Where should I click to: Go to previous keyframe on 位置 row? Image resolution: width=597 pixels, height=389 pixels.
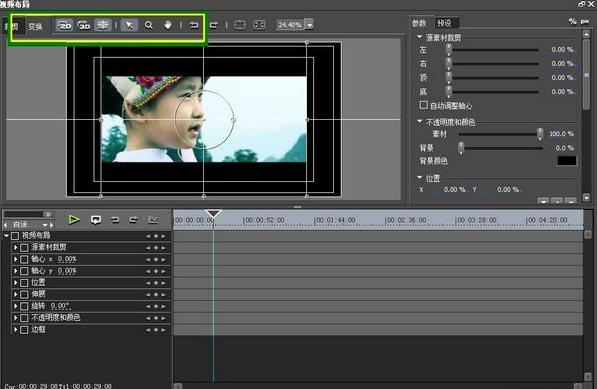tap(148, 283)
